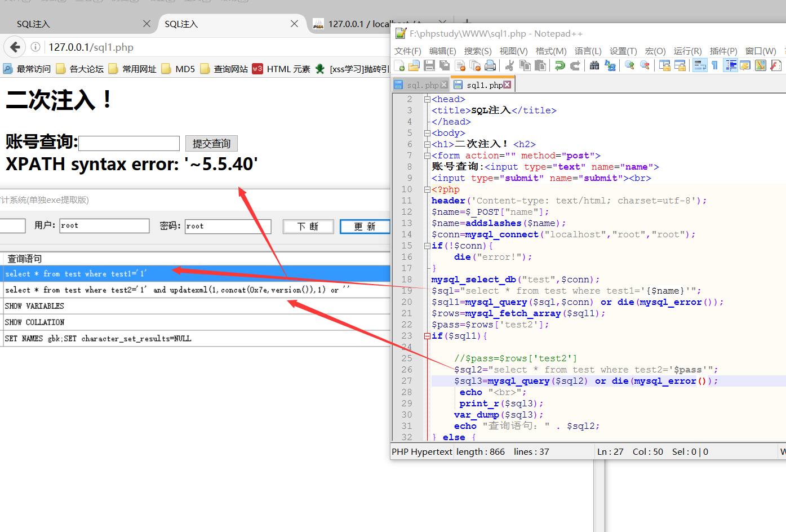Open the 视图(V) menu

[x=513, y=51]
